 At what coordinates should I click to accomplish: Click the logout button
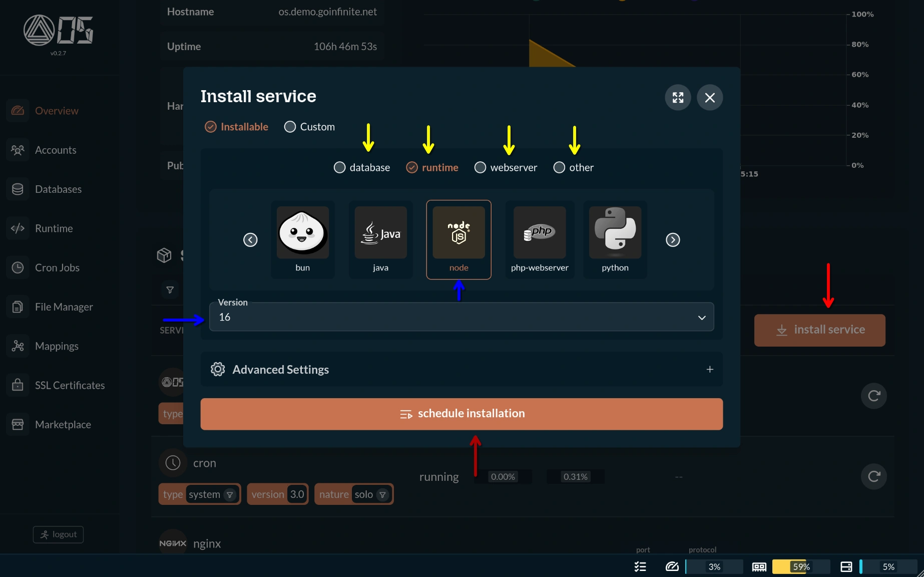[58, 534]
